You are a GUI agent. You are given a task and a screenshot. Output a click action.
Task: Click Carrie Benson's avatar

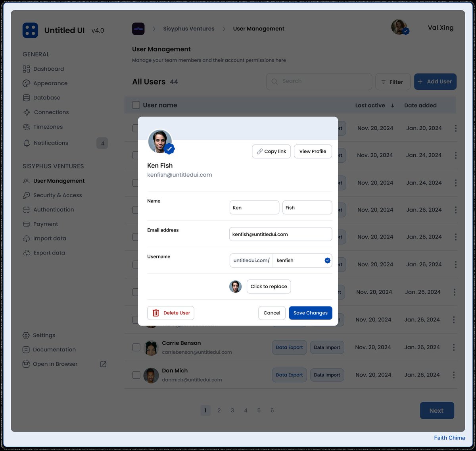click(151, 348)
